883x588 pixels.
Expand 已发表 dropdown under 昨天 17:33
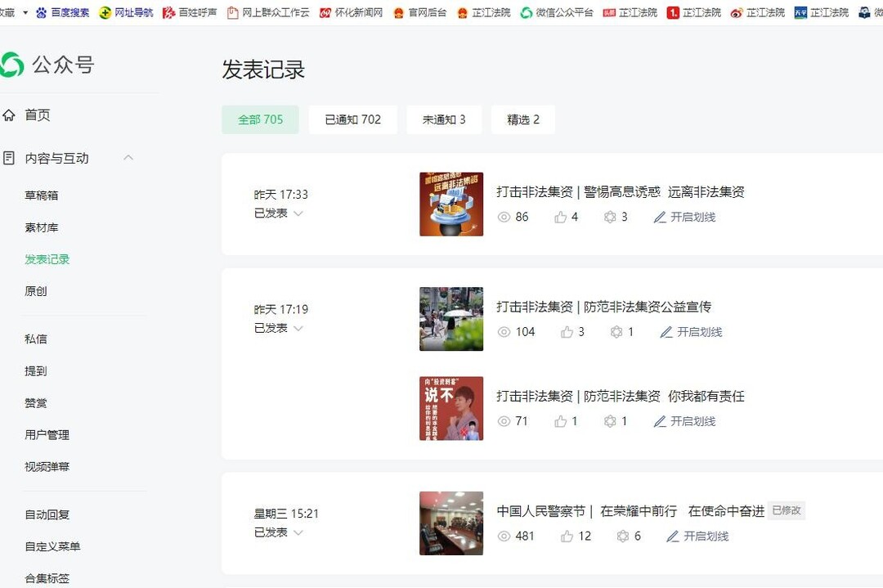[298, 213]
